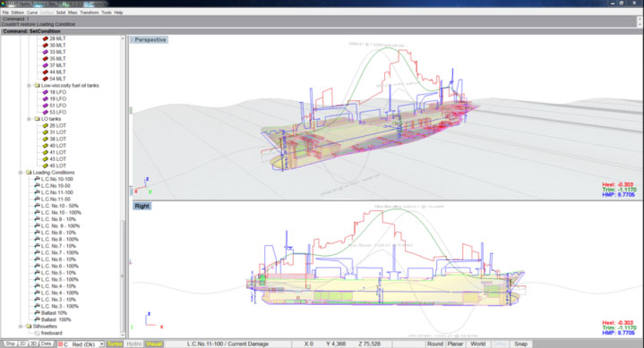The image size is (644, 348).
Task: Click the ship icon of L.C.No.11-100
Action: 37,192
